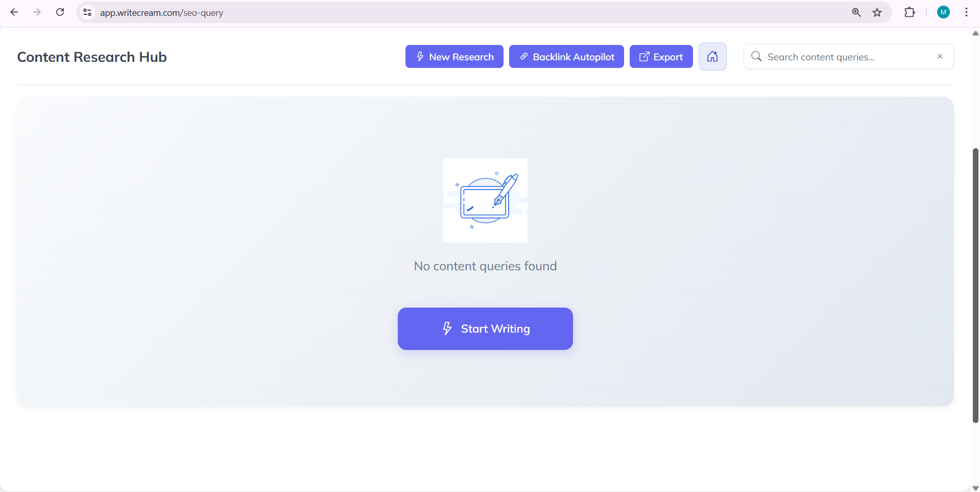Clear the content queries search box

click(940, 57)
